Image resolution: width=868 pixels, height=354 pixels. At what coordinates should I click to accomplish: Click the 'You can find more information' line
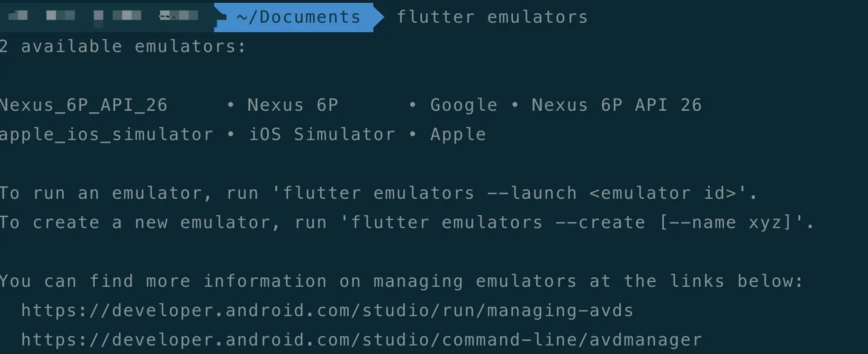pos(401,281)
